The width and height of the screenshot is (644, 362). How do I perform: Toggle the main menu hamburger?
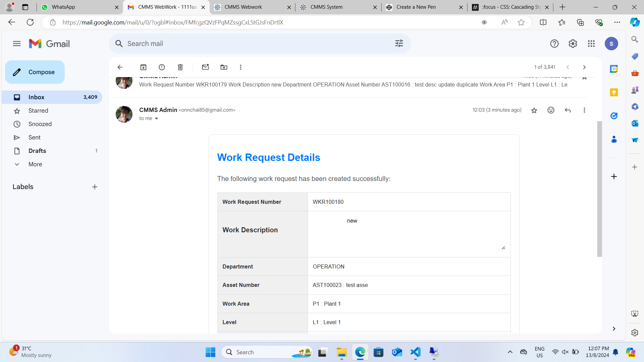pos(17,44)
